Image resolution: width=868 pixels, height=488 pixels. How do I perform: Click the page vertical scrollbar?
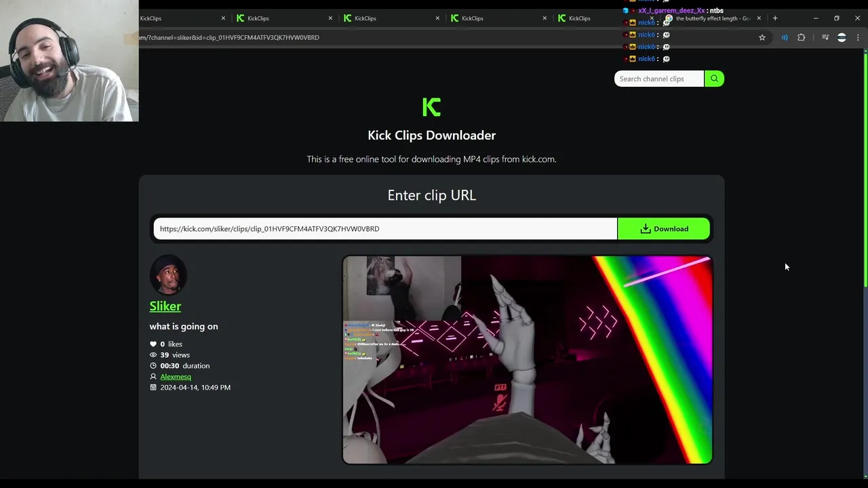[x=865, y=169]
